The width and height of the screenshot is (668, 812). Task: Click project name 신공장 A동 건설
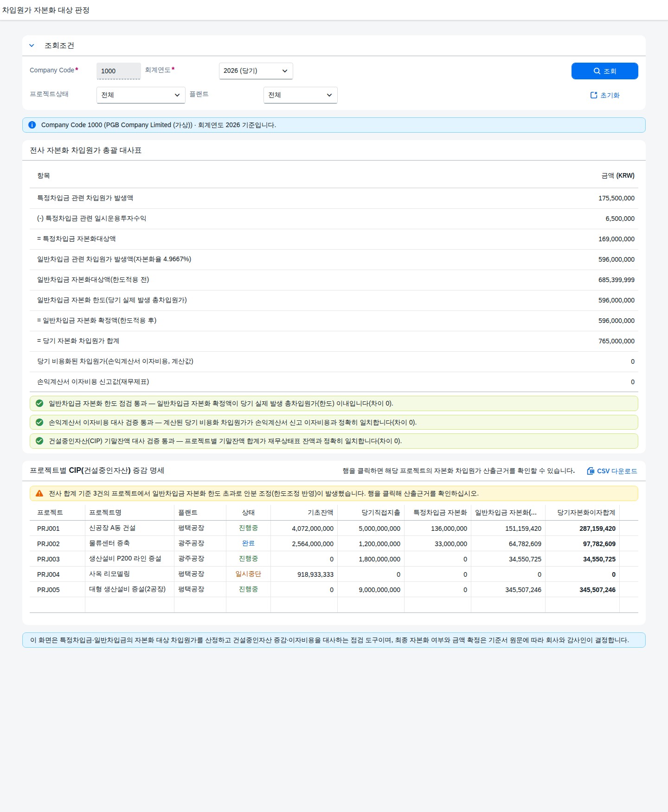coord(112,528)
